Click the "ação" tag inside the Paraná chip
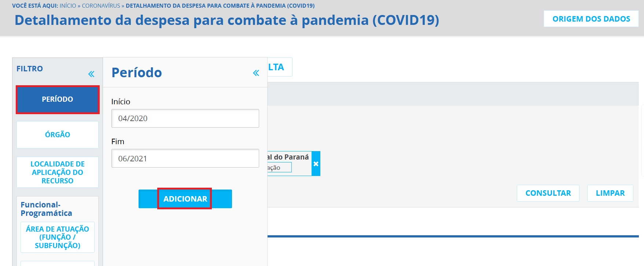Image resolution: width=644 pixels, height=266 pixels. (x=279, y=168)
